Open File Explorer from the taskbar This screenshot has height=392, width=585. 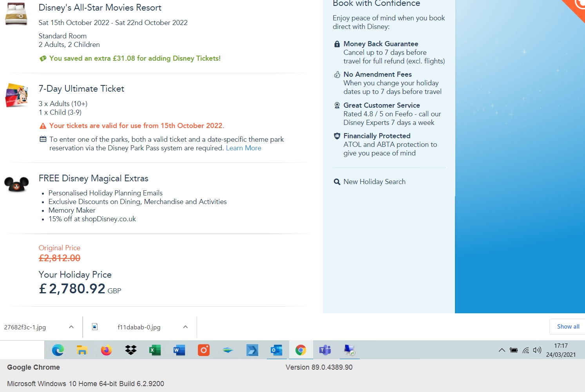82,350
